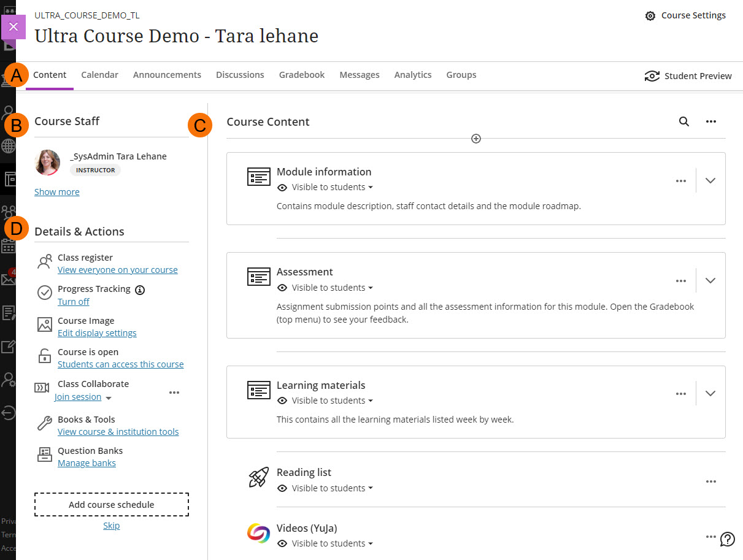Select the Question Banks icon

(x=44, y=454)
